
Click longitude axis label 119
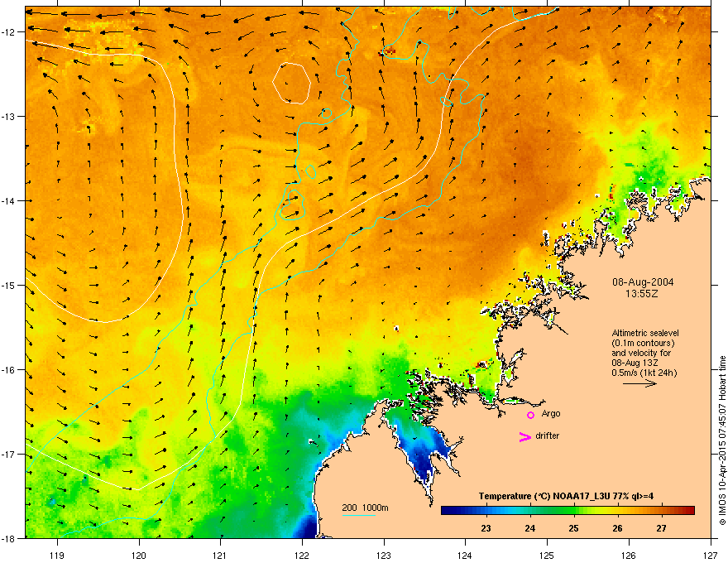[57, 555]
